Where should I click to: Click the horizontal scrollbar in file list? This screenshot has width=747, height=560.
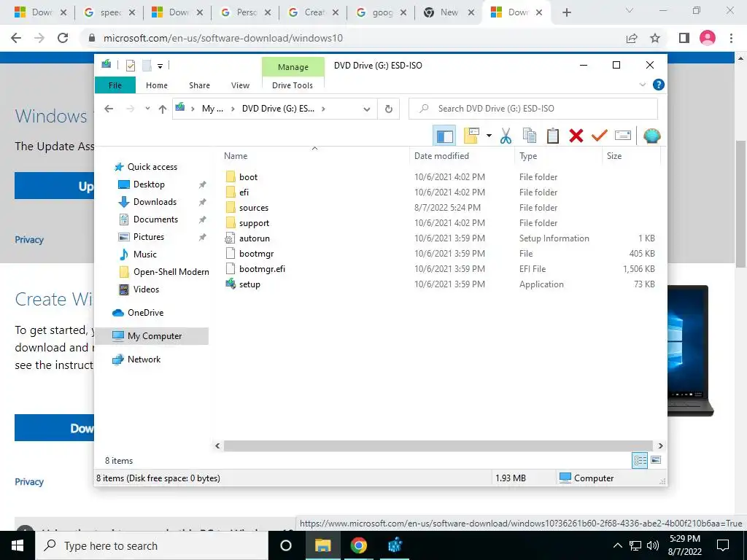[x=438, y=446]
